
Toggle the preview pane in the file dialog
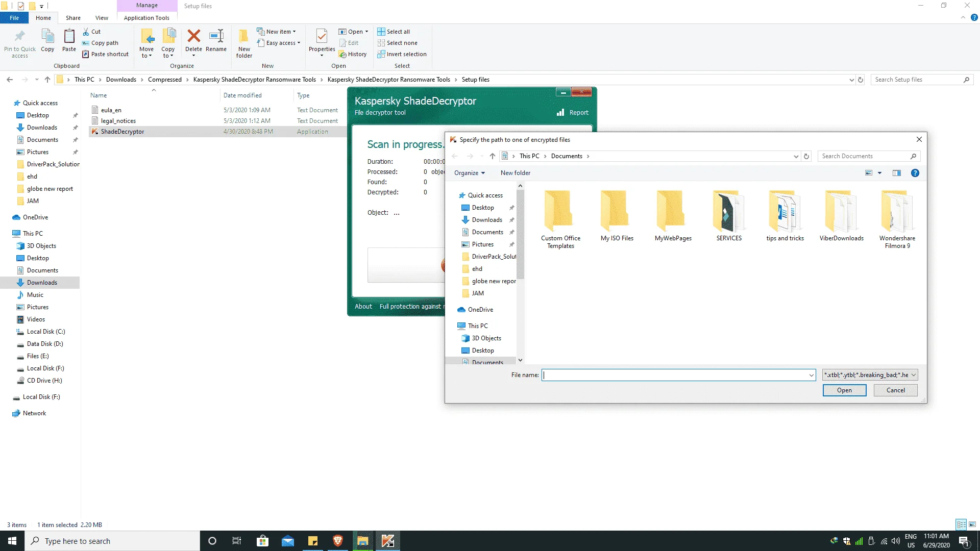[x=897, y=173]
